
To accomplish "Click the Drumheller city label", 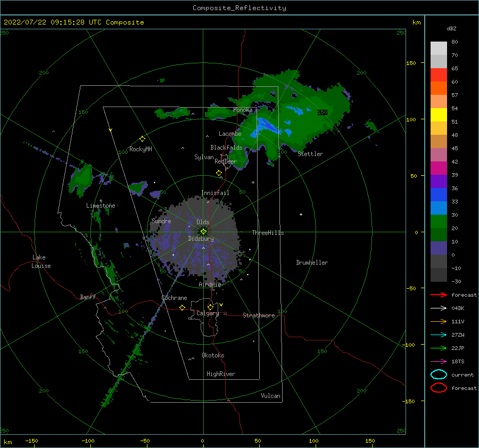I will coord(312,263).
